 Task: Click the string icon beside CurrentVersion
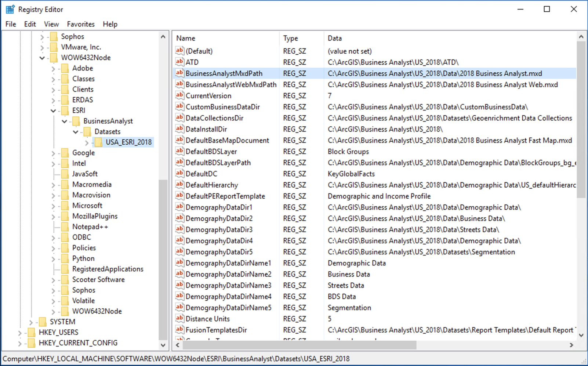[179, 95]
